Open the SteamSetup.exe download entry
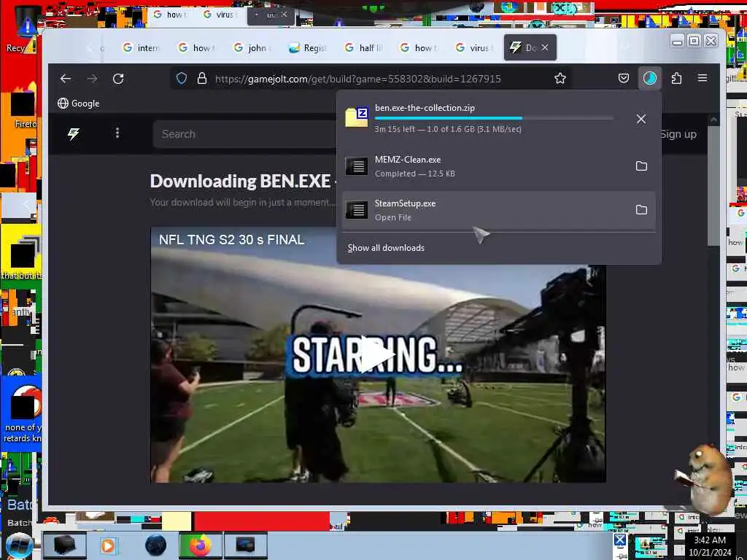 [x=498, y=210]
